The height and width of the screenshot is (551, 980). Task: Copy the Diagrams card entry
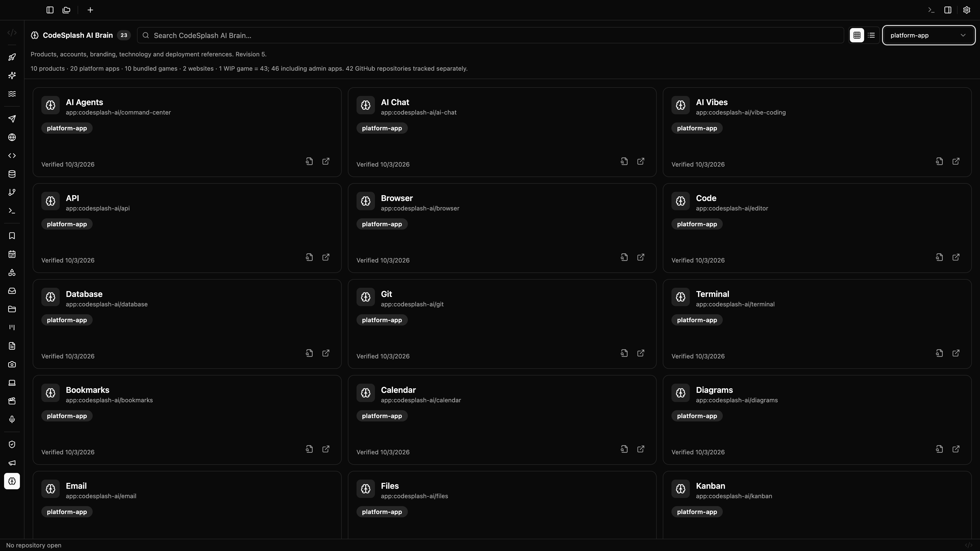point(939,449)
